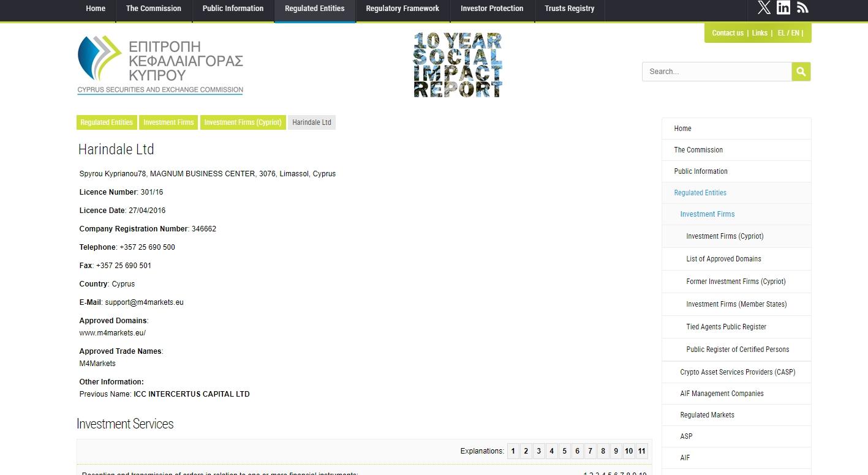The image size is (868, 475).
Task: Open Tied Agents Public Register
Action: pos(736,327)
